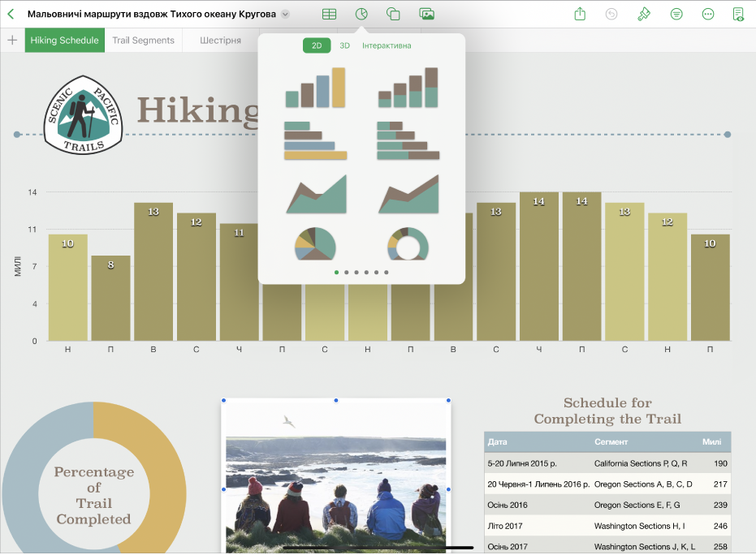Select the Милі column header
Viewport: 756px width, 555px height.
click(711, 441)
